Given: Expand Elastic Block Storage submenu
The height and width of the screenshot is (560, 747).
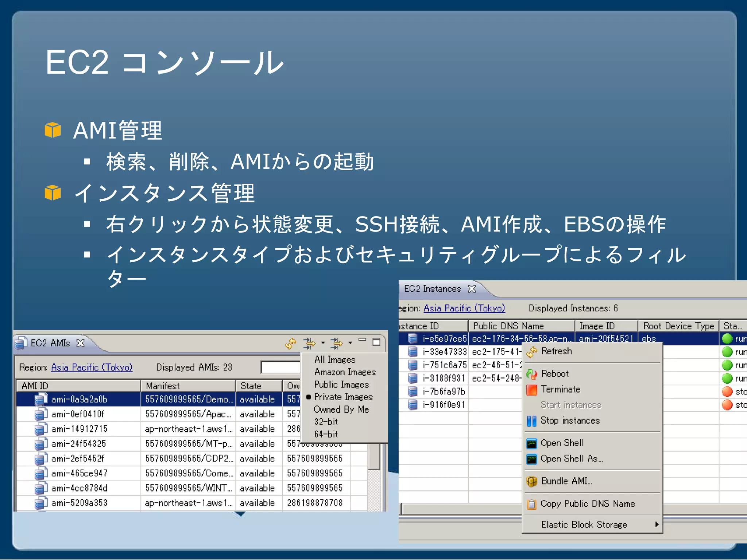Looking at the screenshot, I should [593, 525].
